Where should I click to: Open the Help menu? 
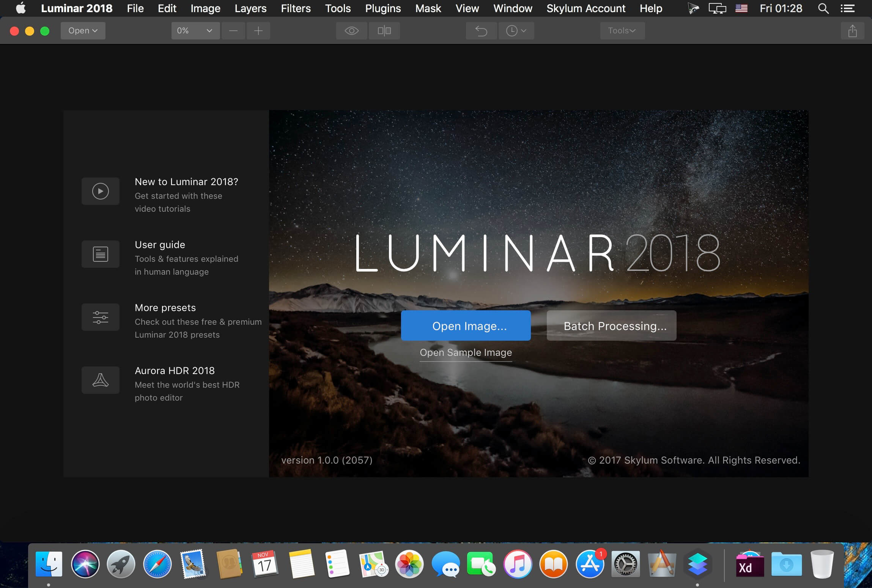click(x=651, y=8)
